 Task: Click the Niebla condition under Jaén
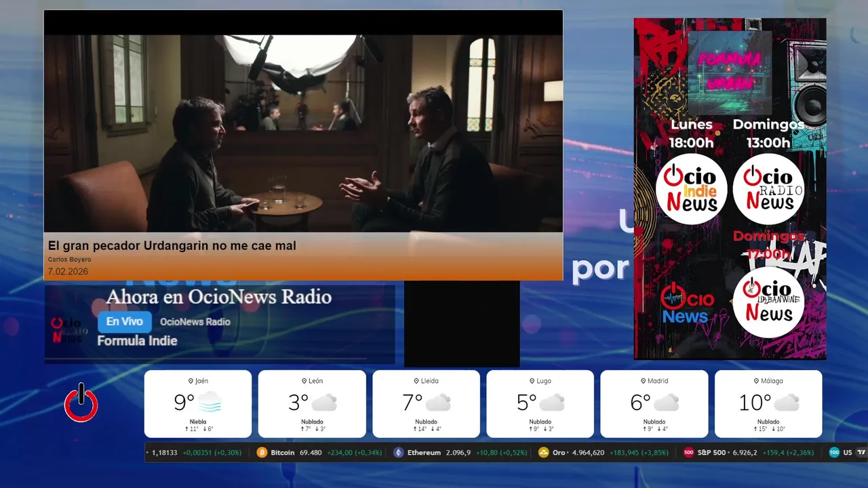point(198,422)
